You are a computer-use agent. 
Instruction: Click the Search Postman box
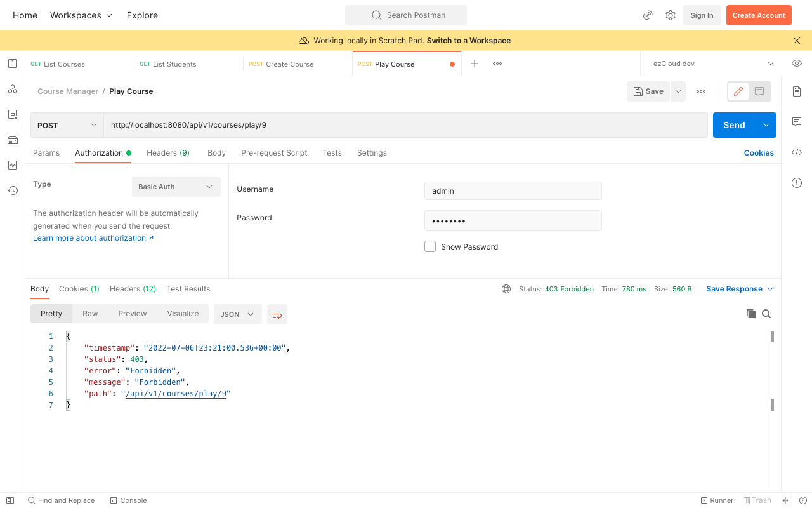tap(406, 15)
